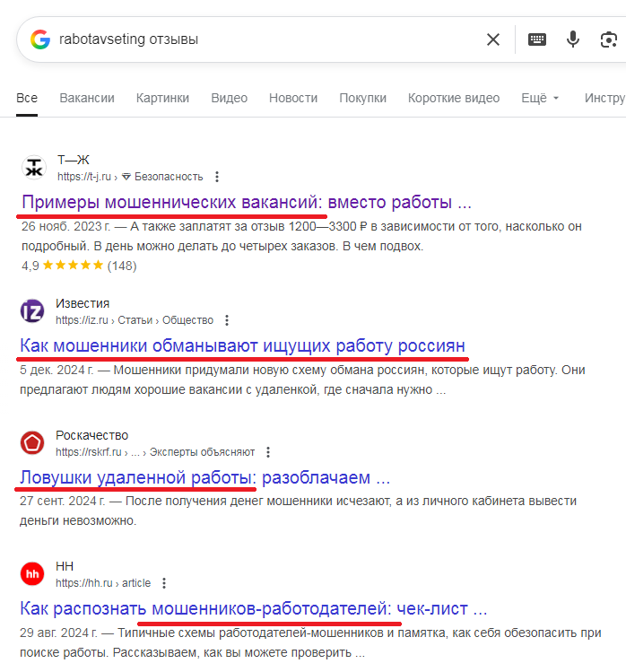Start voice search with the microphone
This screenshot has width=626, height=672.
573,39
